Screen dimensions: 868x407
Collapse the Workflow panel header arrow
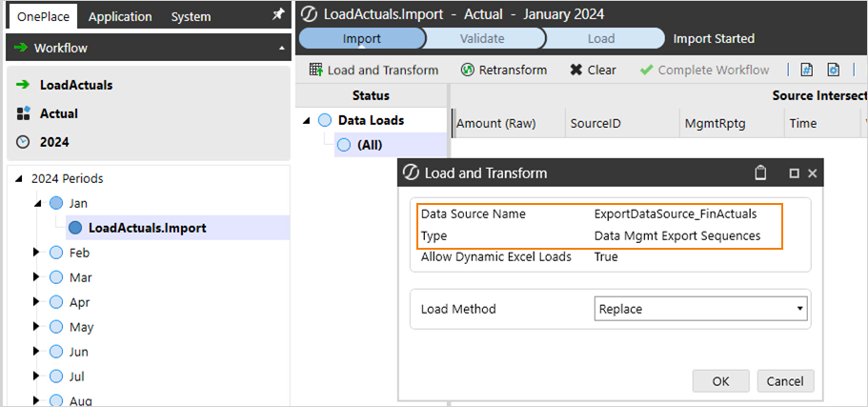pos(281,48)
